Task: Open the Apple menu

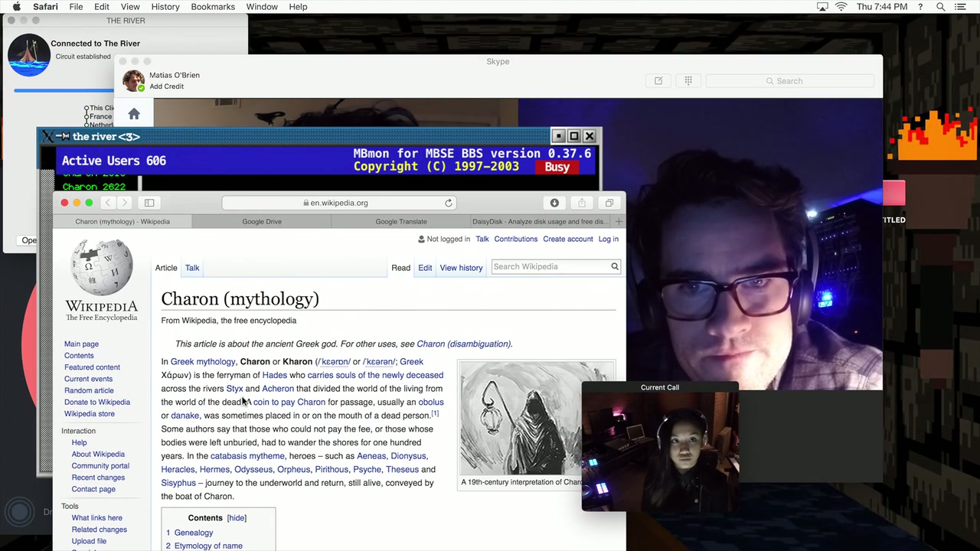Action: [x=16, y=7]
